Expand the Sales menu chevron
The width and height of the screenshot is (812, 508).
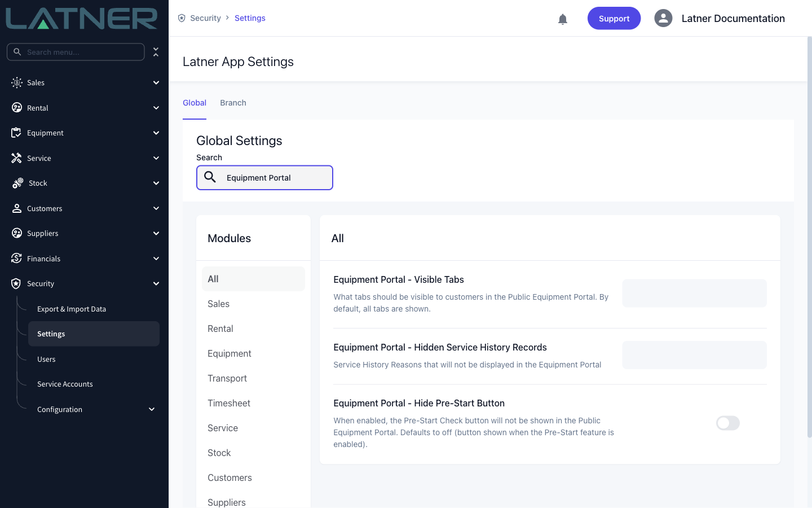(x=156, y=82)
